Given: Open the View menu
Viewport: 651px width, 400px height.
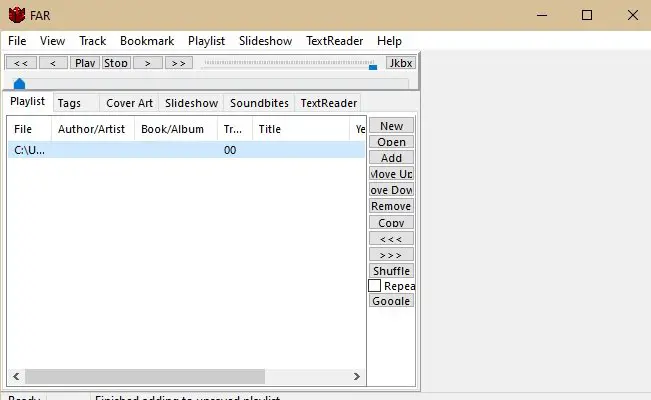Looking at the screenshot, I should pyautogui.click(x=52, y=41).
